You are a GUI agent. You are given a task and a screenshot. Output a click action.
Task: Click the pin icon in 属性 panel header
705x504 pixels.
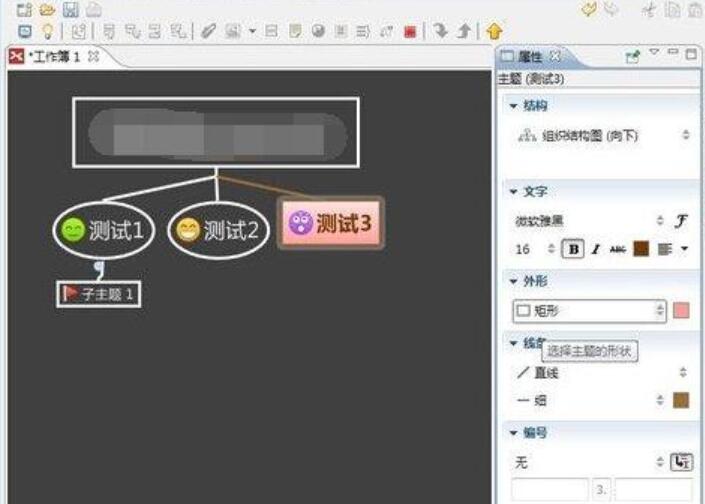tap(633, 56)
